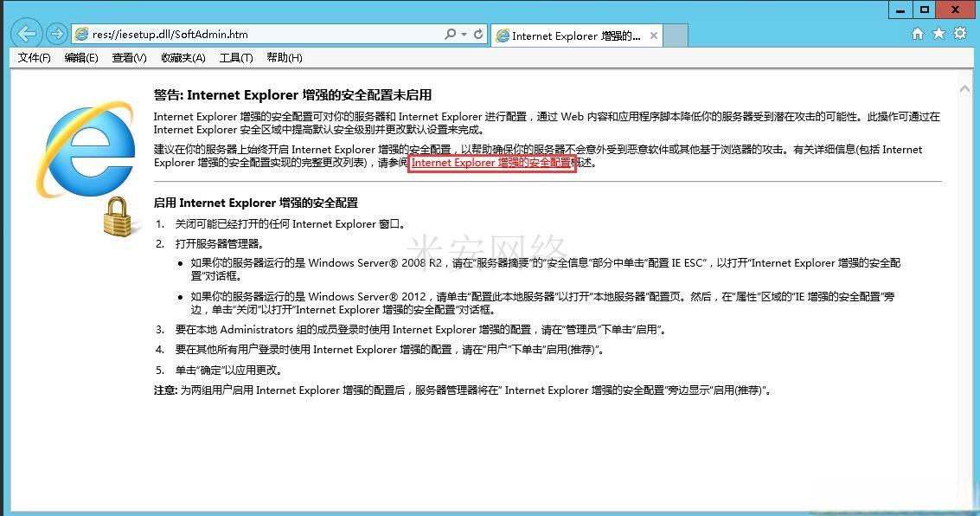This screenshot has height=516, width=980.
Task: Click the page icon in address bar
Action: pyautogui.click(x=81, y=35)
